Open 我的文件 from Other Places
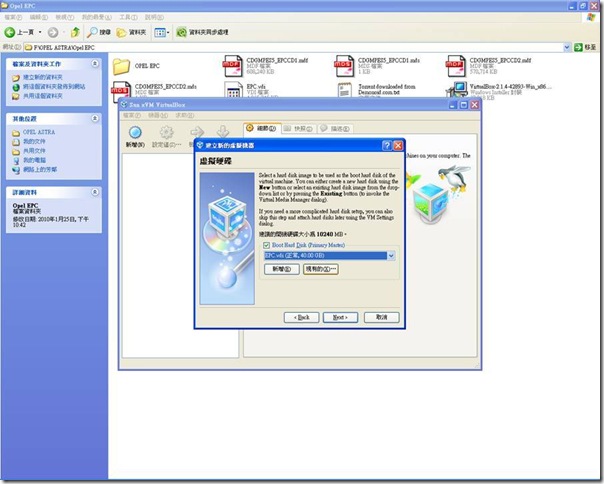The width and height of the screenshot is (604, 484). click(34, 141)
